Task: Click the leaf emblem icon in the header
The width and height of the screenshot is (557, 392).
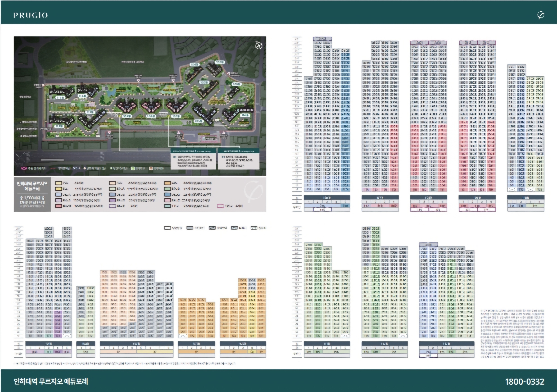Action: 541,15
